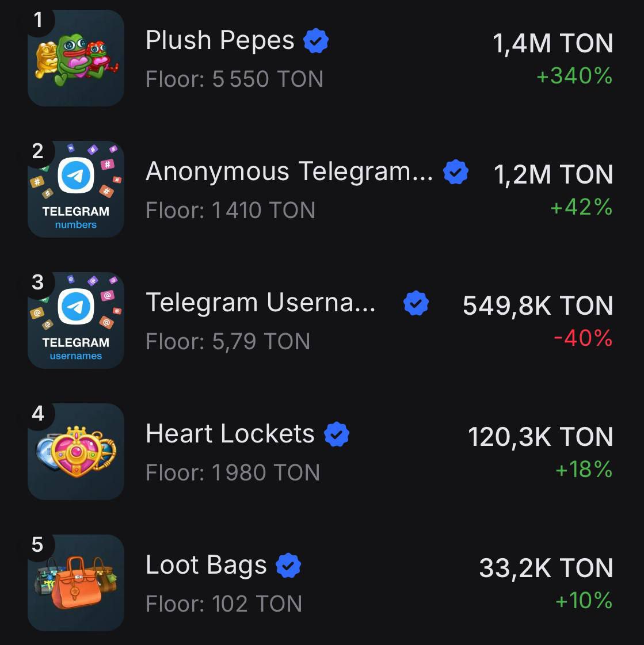Click the Anonymous Telegram verified badge

click(x=456, y=172)
